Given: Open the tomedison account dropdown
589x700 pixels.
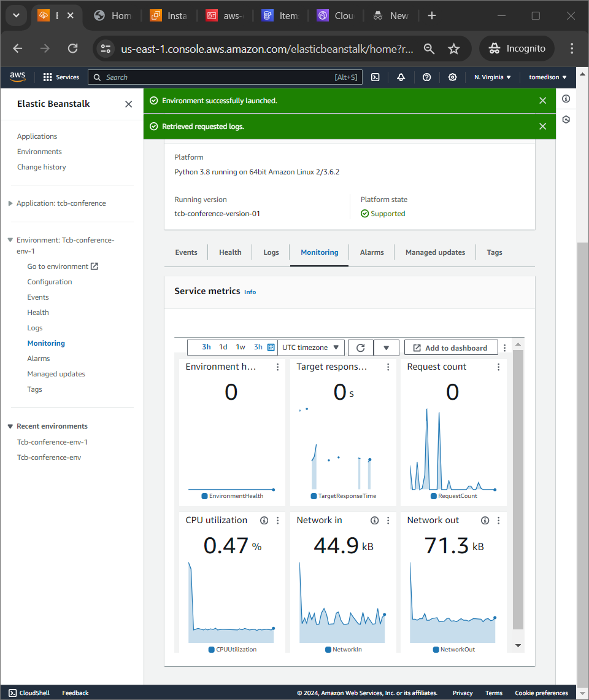Looking at the screenshot, I should click(547, 77).
